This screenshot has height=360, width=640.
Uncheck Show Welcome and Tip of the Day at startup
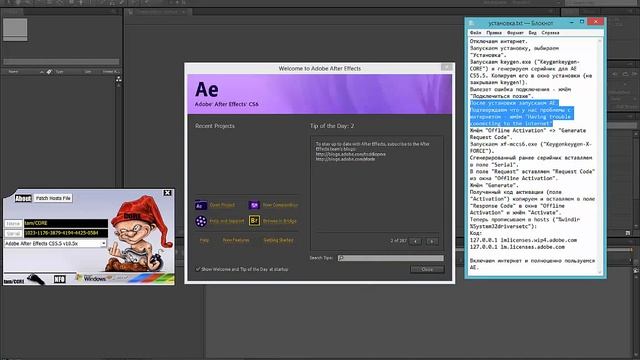198,269
